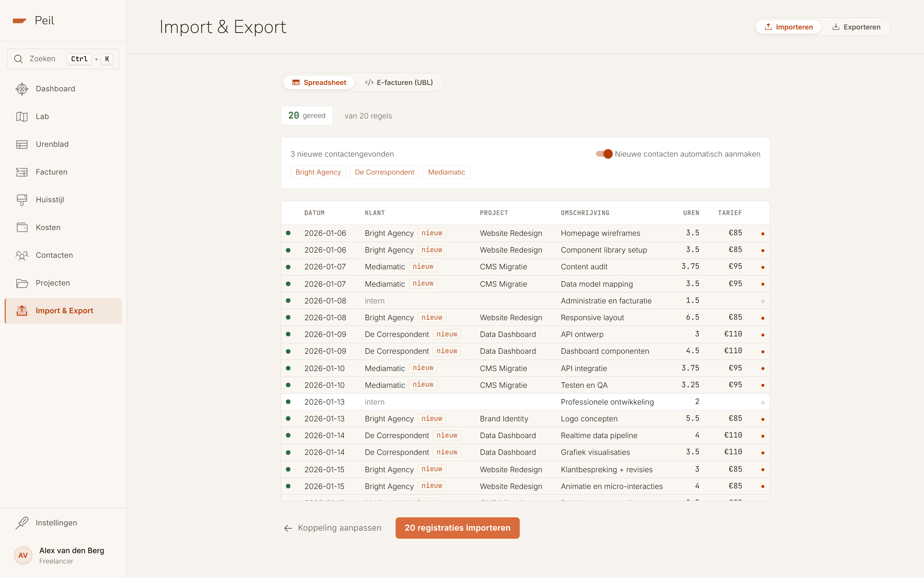Click the Import & Export upload icon

point(22,311)
